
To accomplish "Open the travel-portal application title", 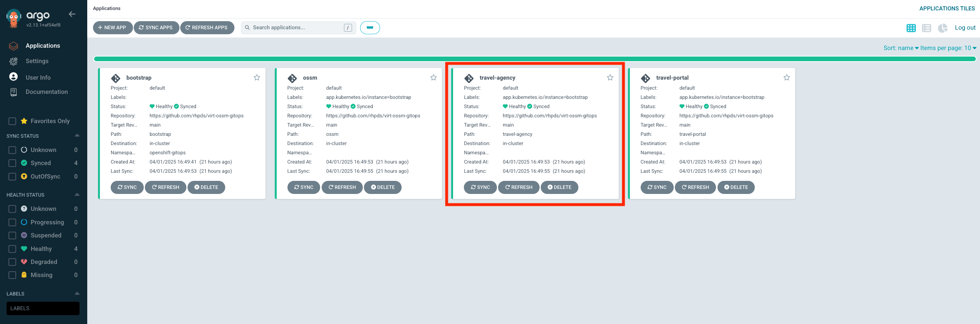I will pyautogui.click(x=672, y=78).
